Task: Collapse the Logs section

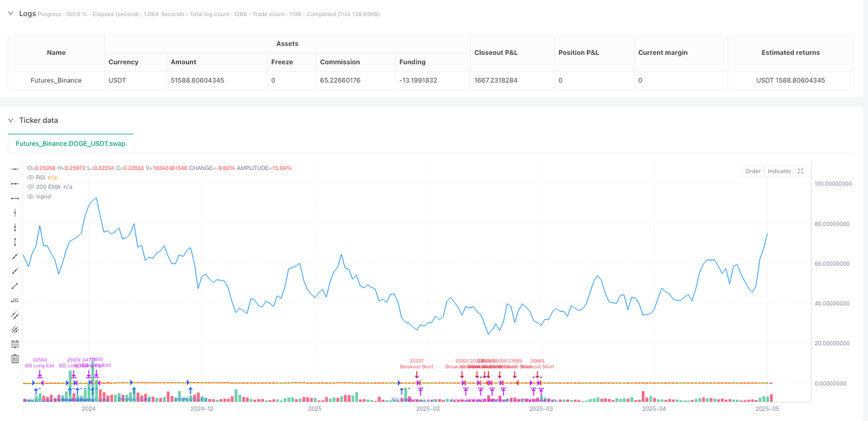Action: 10,13
